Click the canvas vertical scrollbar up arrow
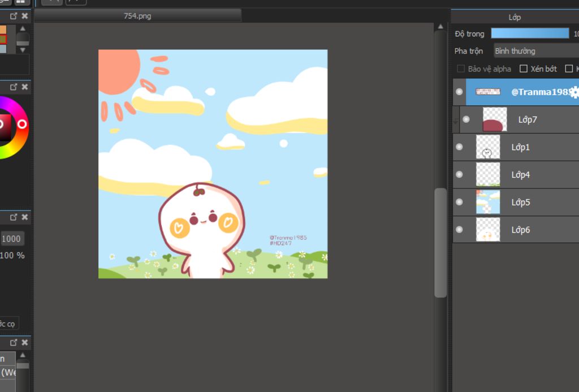This screenshot has height=392, width=579. [x=440, y=27]
